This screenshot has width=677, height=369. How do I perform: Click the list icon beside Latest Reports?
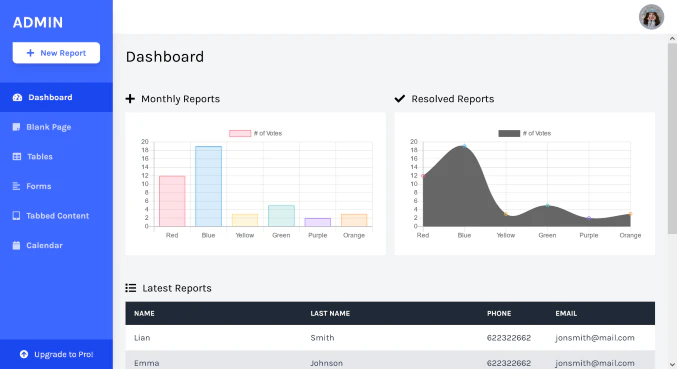tap(131, 288)
